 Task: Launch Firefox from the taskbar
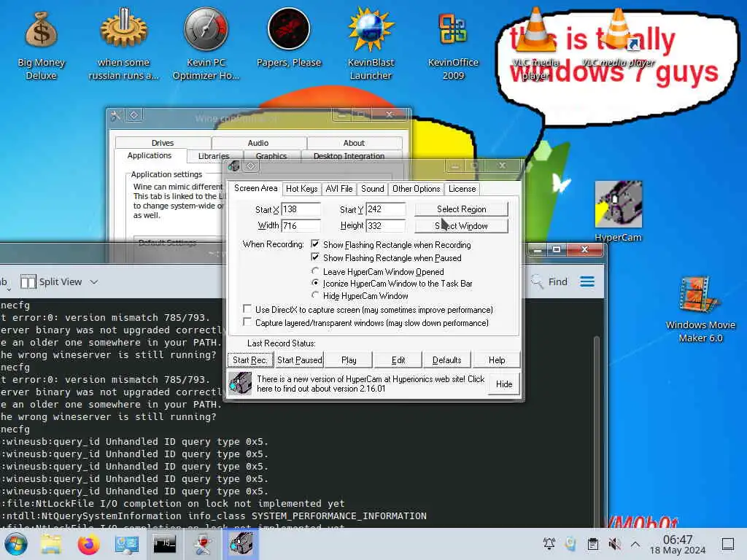[88, 544]
